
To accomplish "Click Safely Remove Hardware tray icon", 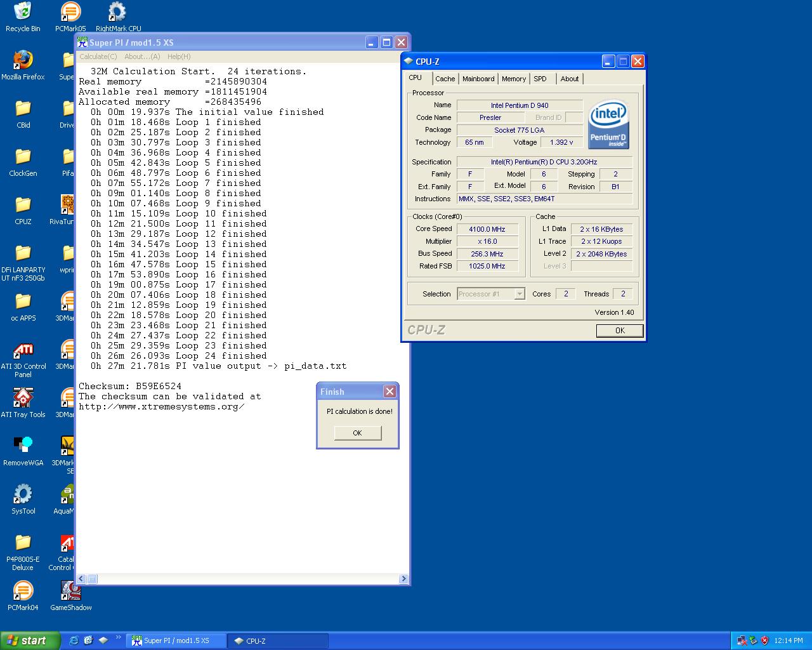I will (753, 640).
